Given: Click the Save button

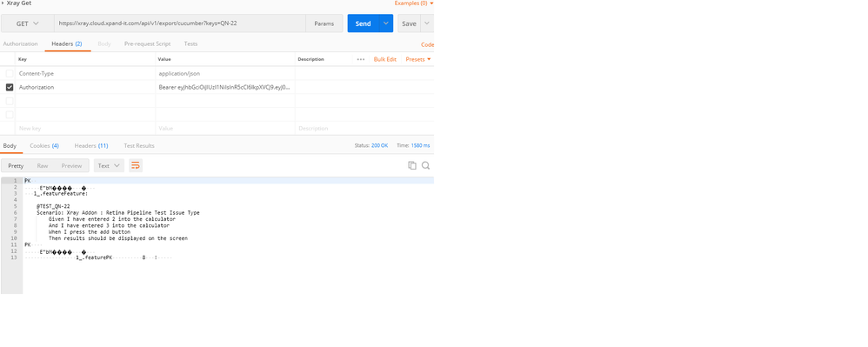Looking at the screenshot, I should (409, 23).
